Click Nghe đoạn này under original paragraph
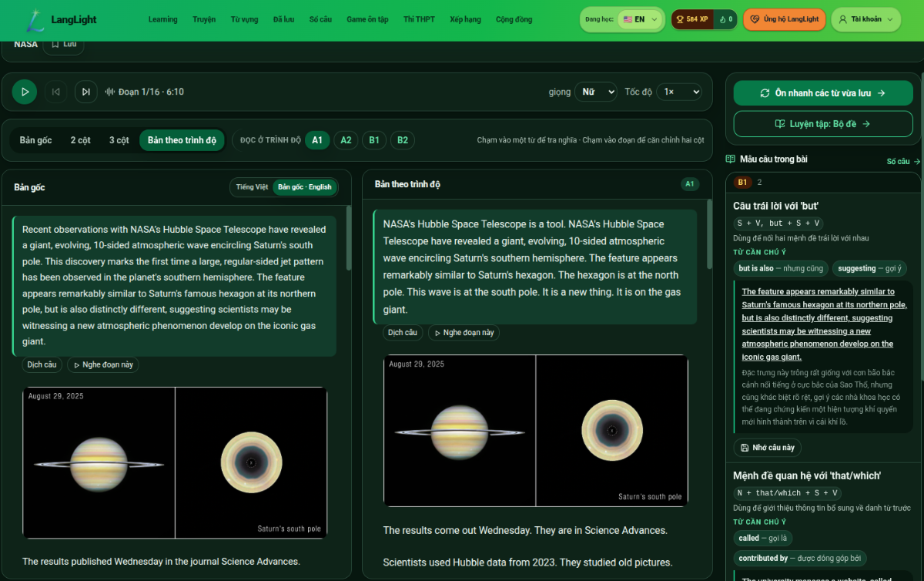Viewport: 924px width, 581px height. [x=103, y=364]
